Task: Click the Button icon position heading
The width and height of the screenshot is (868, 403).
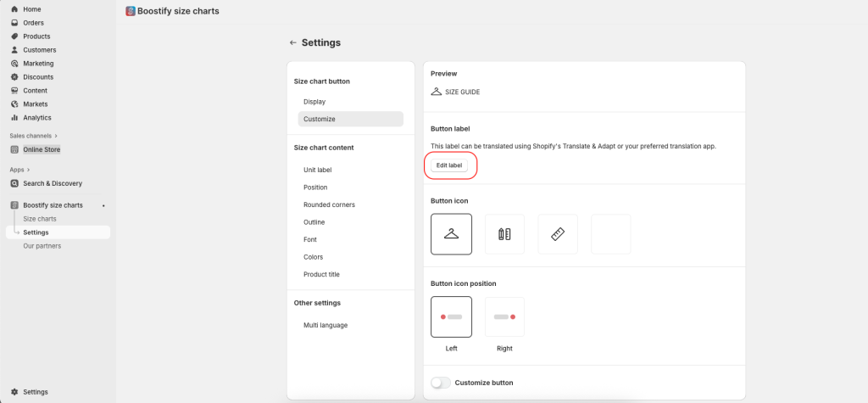Action: pyautogui.click(x=464, y=284)
